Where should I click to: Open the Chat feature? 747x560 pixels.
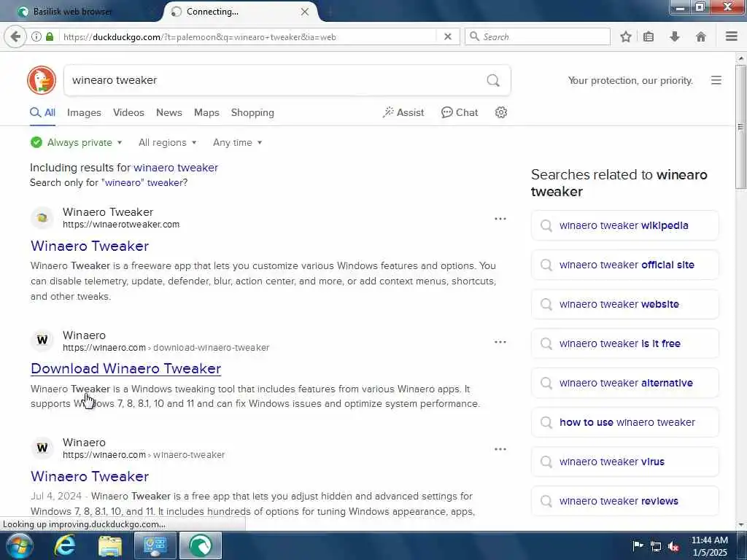pyautogui.click(x=460, y=113)
